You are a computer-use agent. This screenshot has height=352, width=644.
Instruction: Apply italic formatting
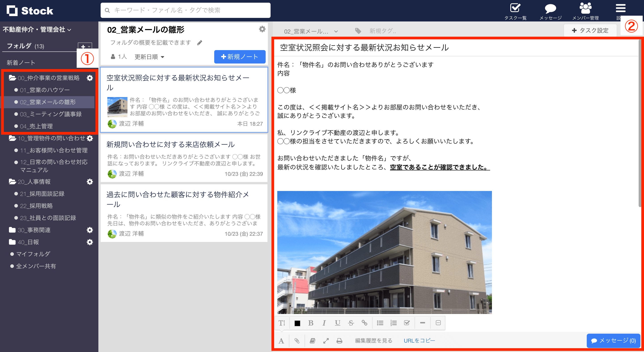(x=324, y=323)
